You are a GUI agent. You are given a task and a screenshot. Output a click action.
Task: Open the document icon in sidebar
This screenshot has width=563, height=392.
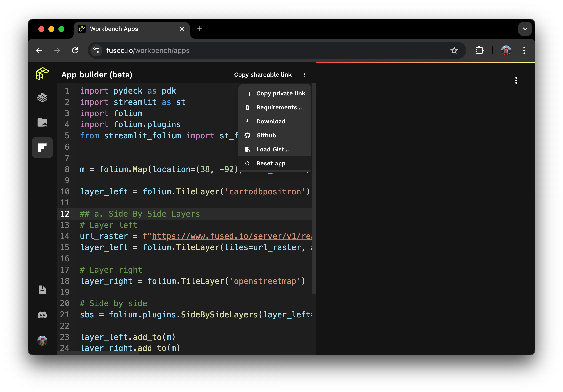point(42,290)
